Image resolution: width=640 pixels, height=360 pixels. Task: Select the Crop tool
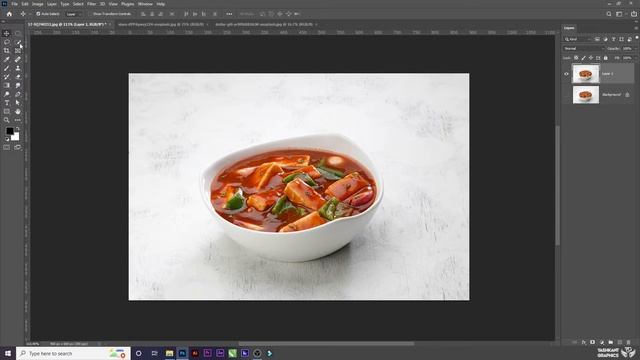[7, 51]
